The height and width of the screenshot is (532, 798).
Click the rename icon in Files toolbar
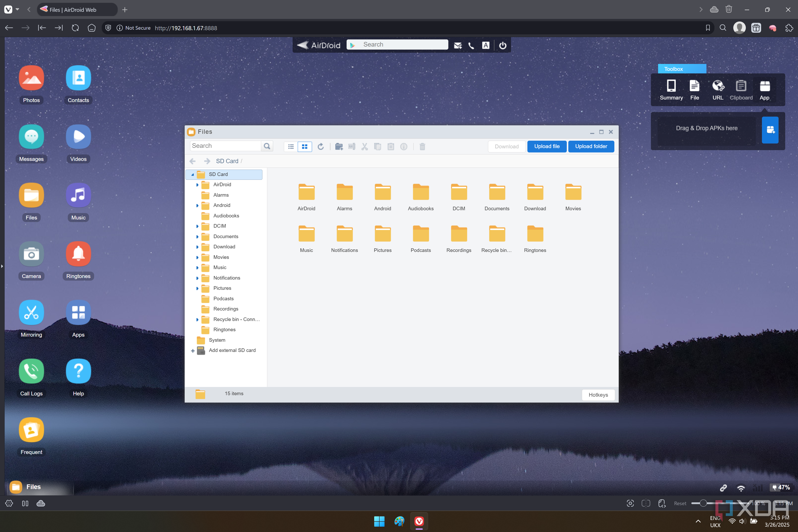tap(352, 147)
